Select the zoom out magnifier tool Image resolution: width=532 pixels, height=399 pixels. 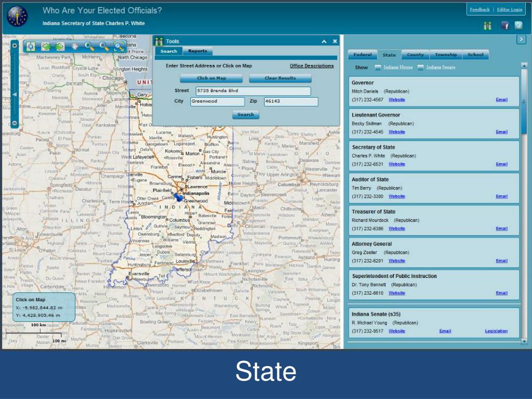(x=103, y=46)
